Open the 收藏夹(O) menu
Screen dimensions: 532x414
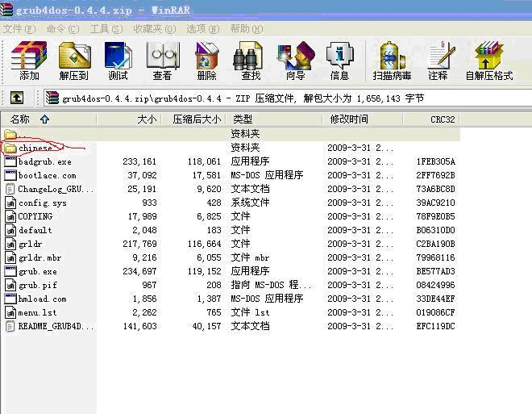tap(155, 29)
